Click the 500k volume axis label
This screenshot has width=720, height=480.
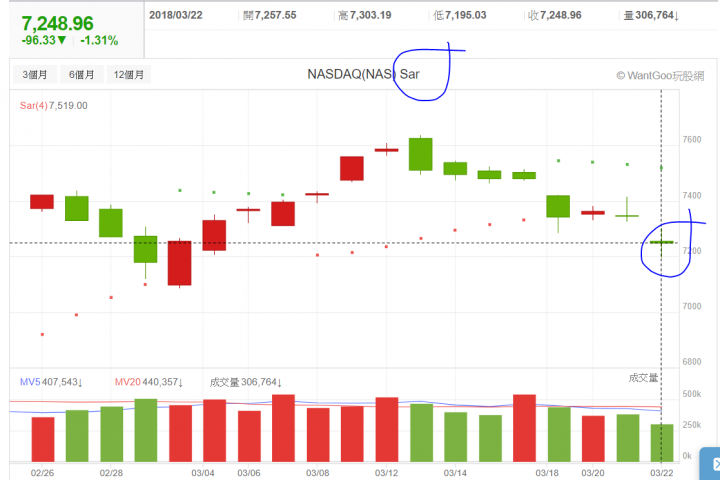pyautogui.click(x=692, y=394)
